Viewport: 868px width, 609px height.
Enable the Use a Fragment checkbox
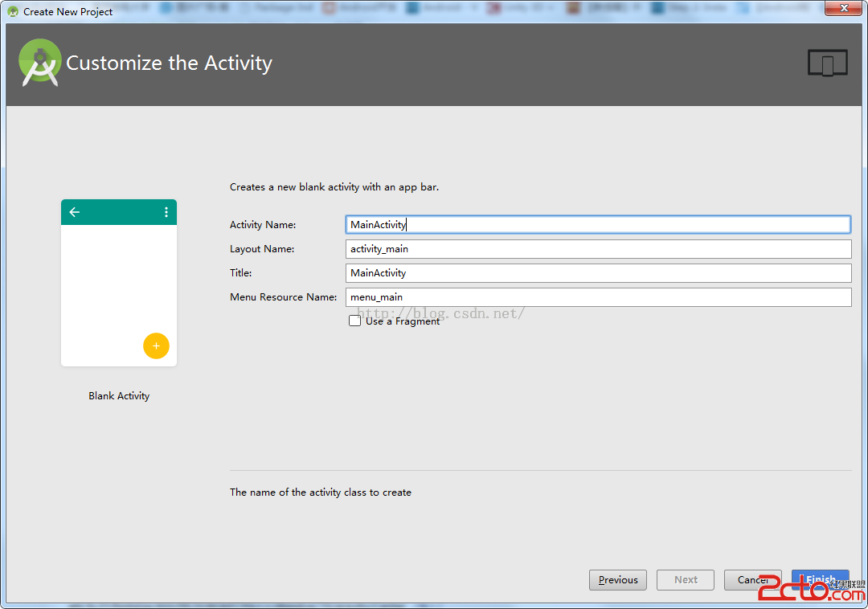pos(354,321)
